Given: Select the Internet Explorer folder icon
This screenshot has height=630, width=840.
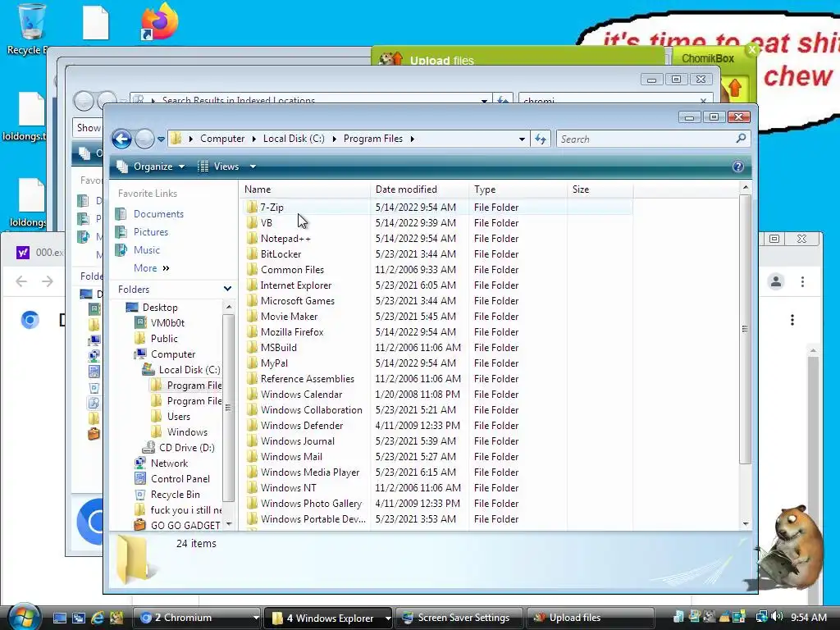Looking at the screenshot, I should (253, 285).
